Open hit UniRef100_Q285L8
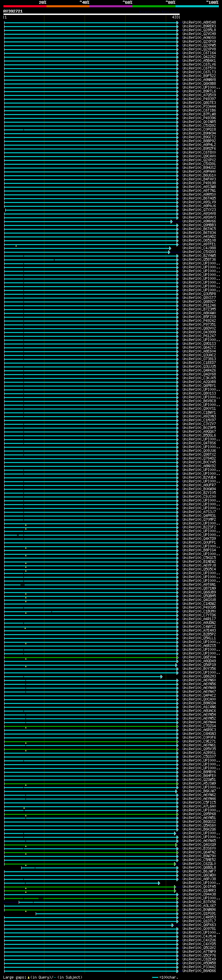Screen dimensions: 222x980 tap(199, 30)
